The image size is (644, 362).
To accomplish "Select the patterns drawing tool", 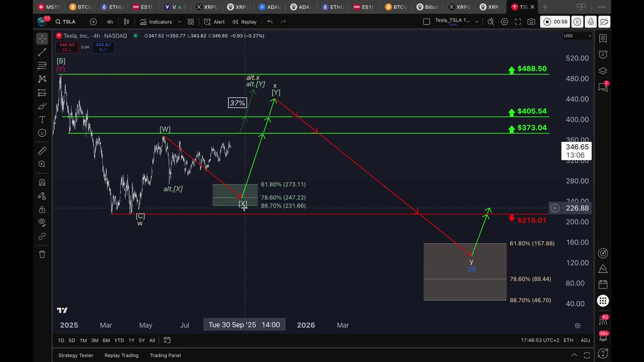I will (x=42, y=79).
